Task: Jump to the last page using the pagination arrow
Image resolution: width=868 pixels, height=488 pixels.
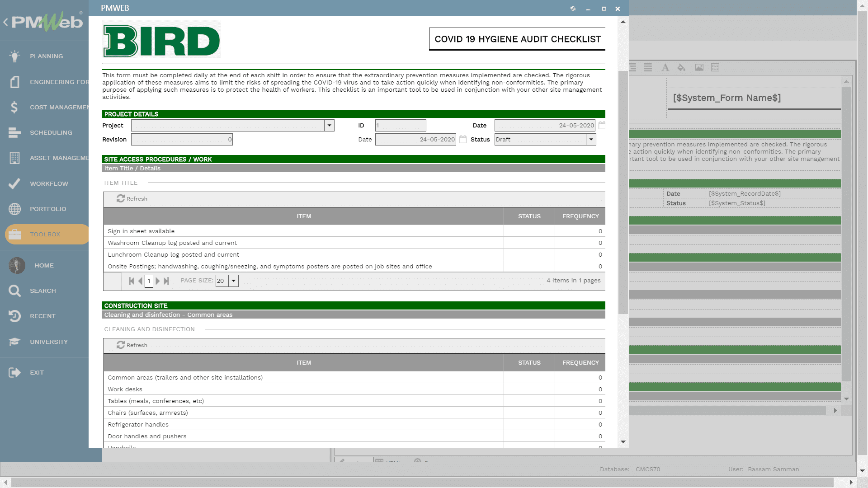Action: pyautogui.click(x=166, y=281)
